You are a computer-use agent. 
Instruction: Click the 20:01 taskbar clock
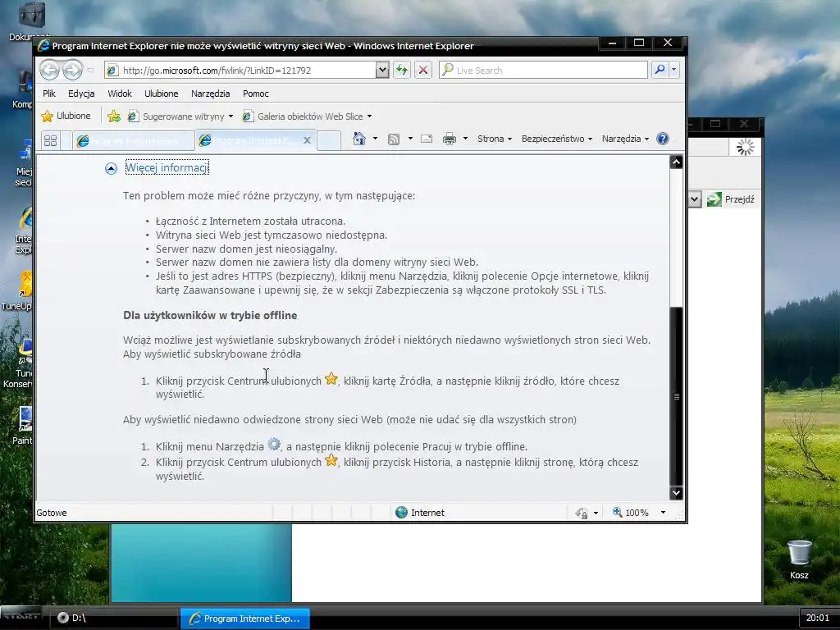pyautogui.click(x=818, y=618)
